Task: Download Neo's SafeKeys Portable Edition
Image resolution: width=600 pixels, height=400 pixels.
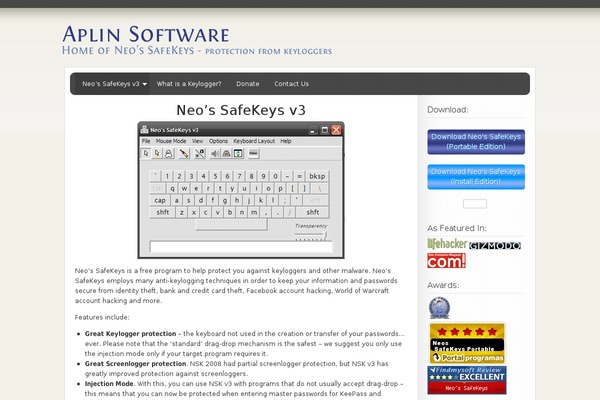Action: (x=476, y=142)
